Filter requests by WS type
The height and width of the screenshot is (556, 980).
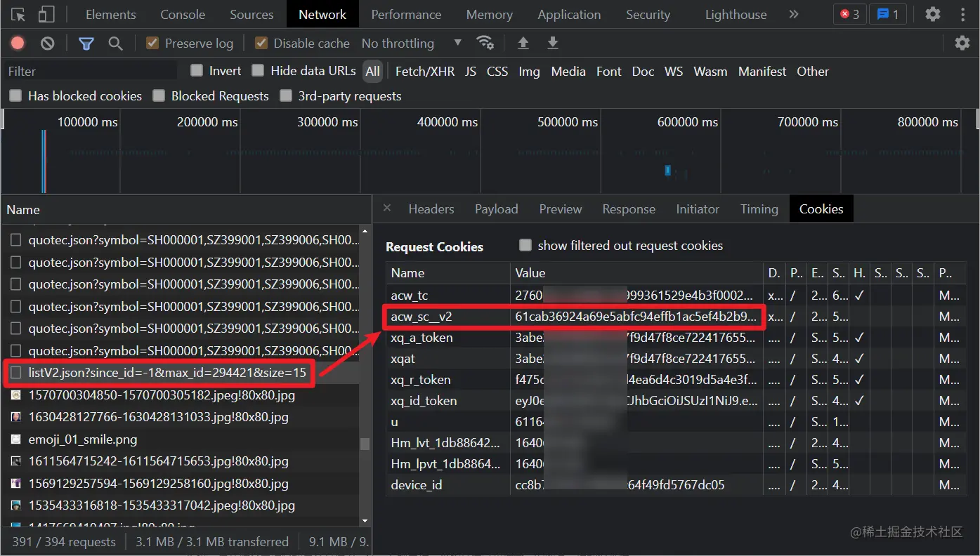[674, 71]
